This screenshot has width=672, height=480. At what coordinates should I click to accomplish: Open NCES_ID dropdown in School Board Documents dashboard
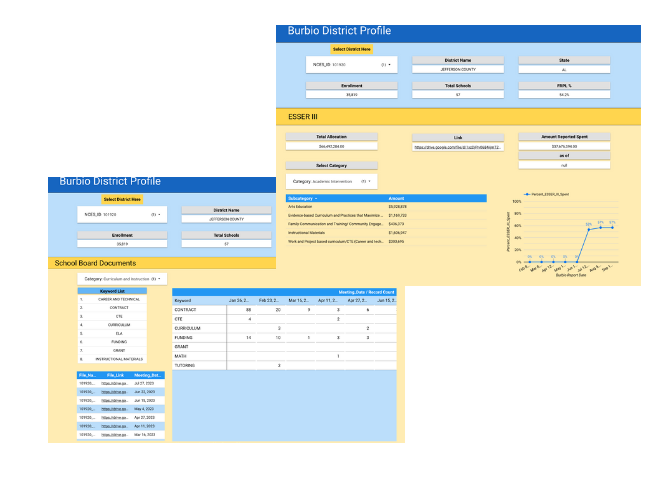tap(122, 214)
